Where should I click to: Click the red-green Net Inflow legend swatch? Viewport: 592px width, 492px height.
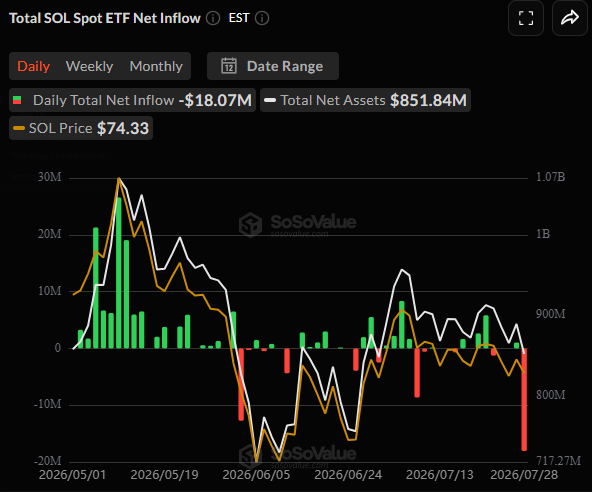17,100
